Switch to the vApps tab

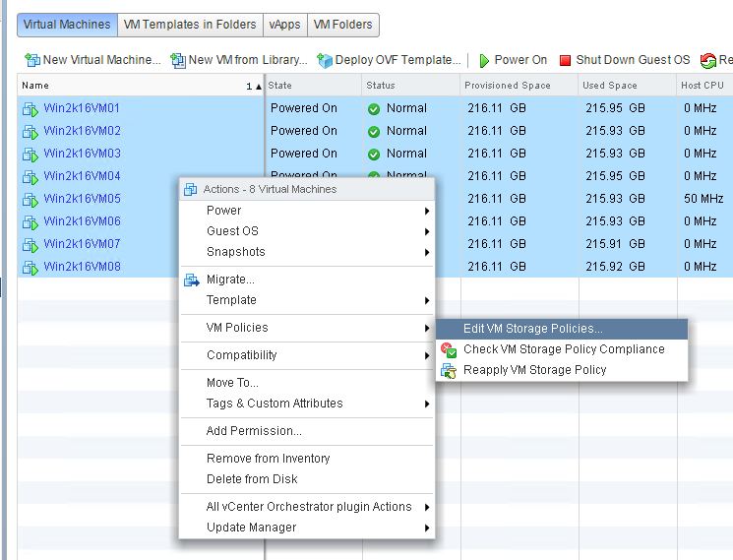(284, 25)
